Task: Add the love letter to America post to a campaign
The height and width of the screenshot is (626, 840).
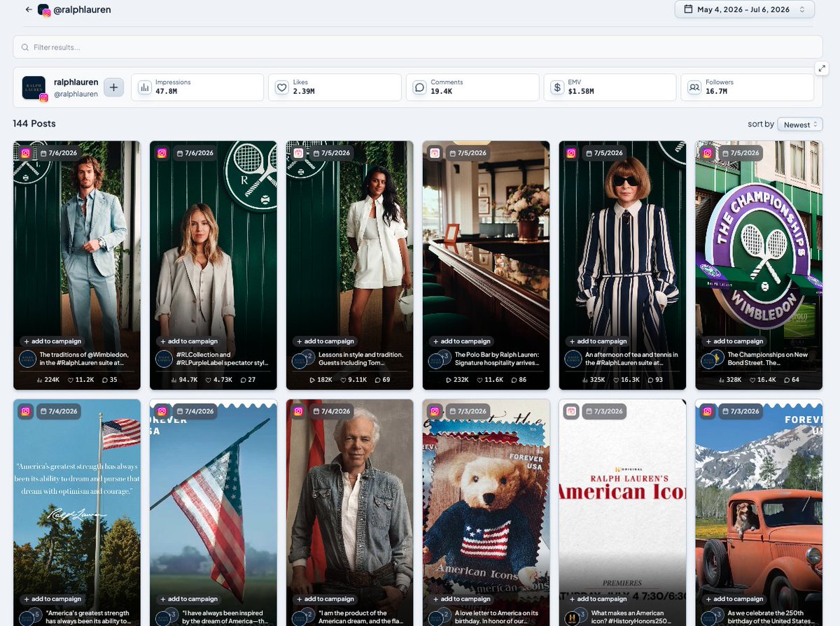Action: pyautogui.click(x=461, y=599)
